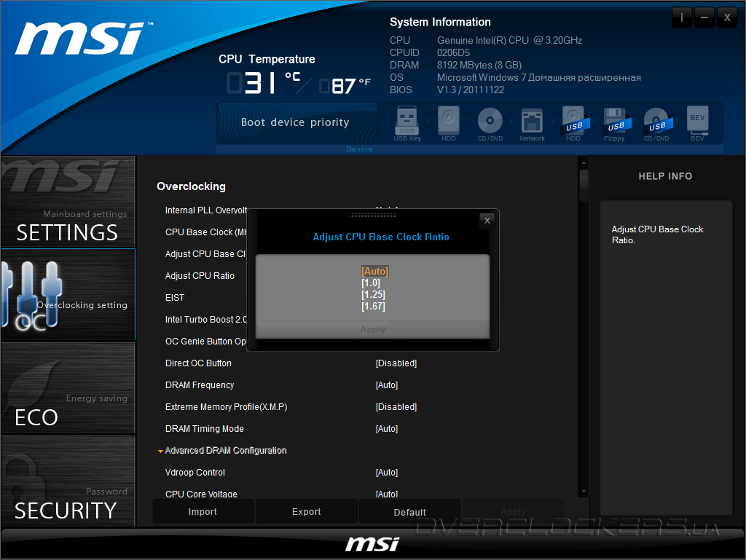This screenshot has width=746, height=560.
Task: Select the Direct OC Button label
Action: tap(198, 363)
